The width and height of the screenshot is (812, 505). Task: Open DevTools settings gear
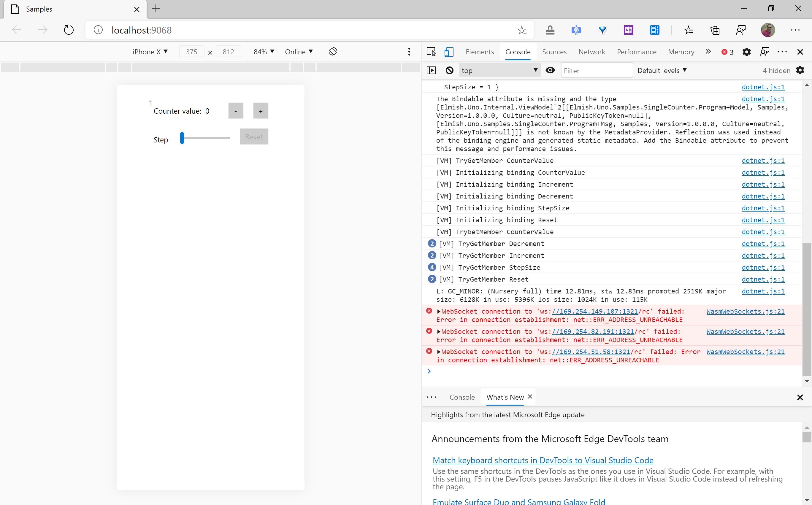(747, 52)
